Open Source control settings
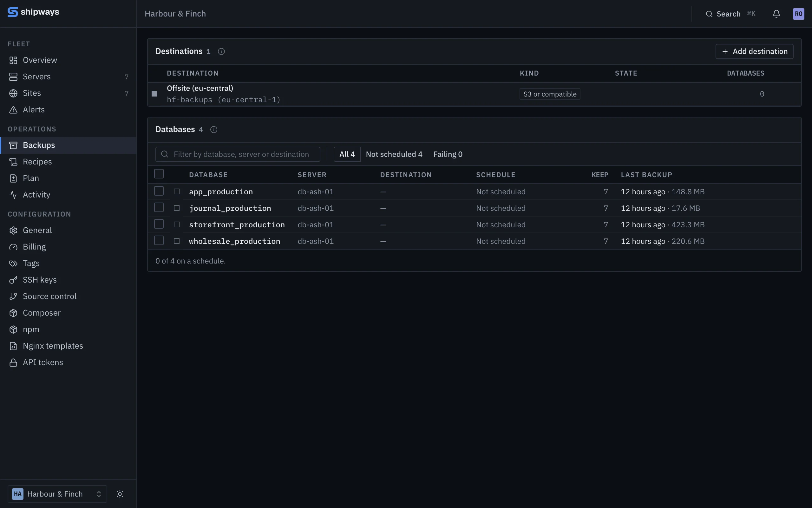 click(68, 296)
